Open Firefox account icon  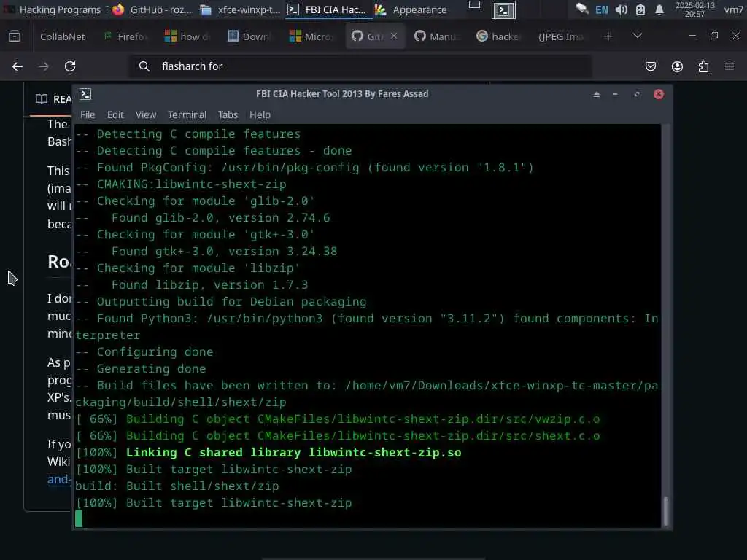point(677,66)
